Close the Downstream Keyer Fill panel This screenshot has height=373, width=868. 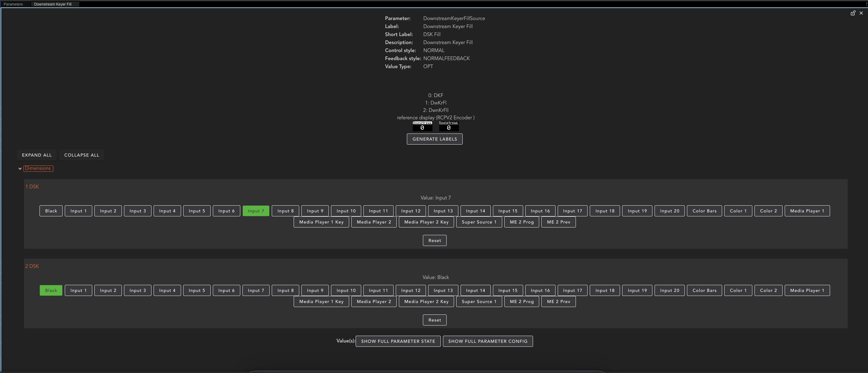[861, 13]
